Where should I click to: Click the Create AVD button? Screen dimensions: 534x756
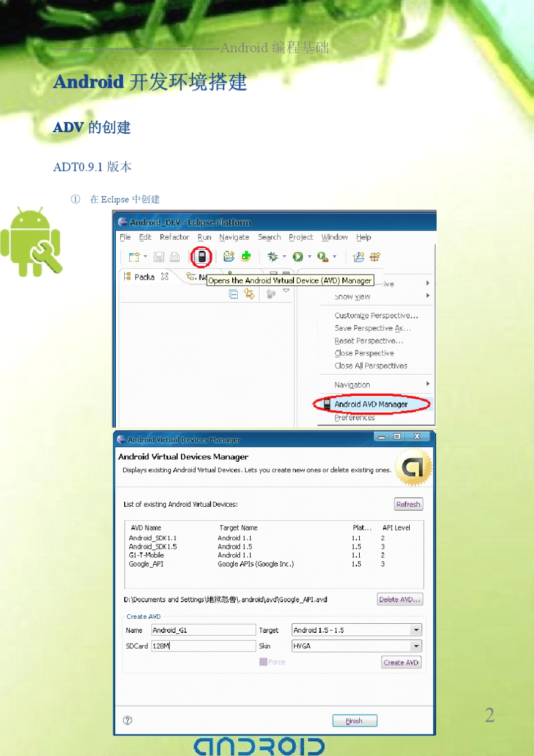(401, 663)
